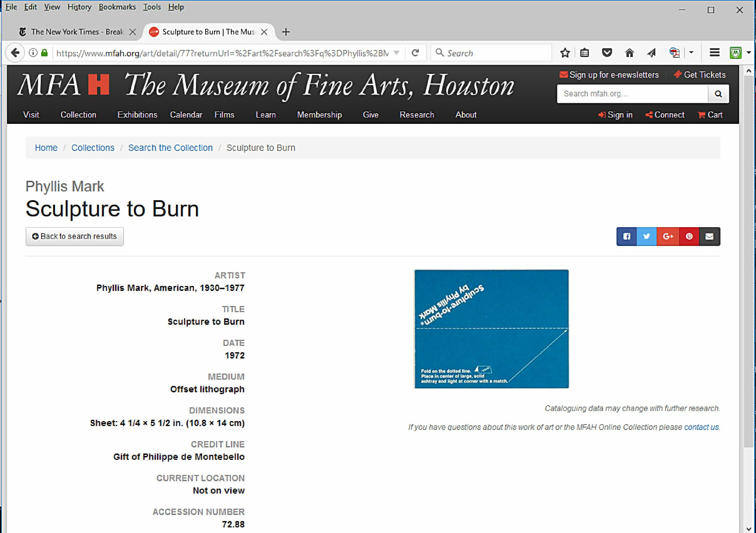Screen dimensions: 756x533
Task: Open the Membership navigation item
Action: pos(320,115)
